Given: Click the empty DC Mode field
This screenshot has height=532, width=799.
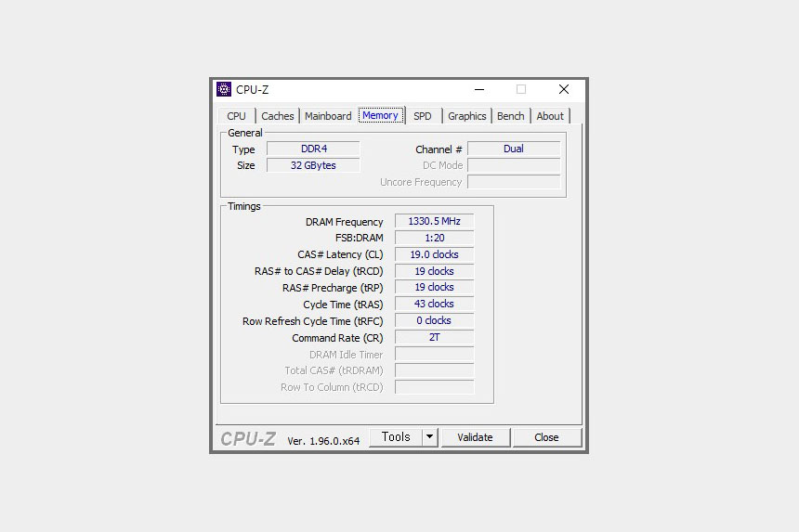Looking at the screenshot, I should tap(514, 165).
